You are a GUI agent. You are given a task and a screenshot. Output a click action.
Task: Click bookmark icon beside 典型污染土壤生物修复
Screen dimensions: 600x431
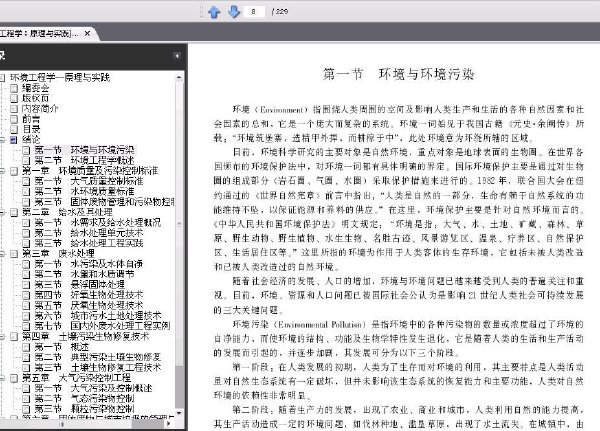pos(26,358)
